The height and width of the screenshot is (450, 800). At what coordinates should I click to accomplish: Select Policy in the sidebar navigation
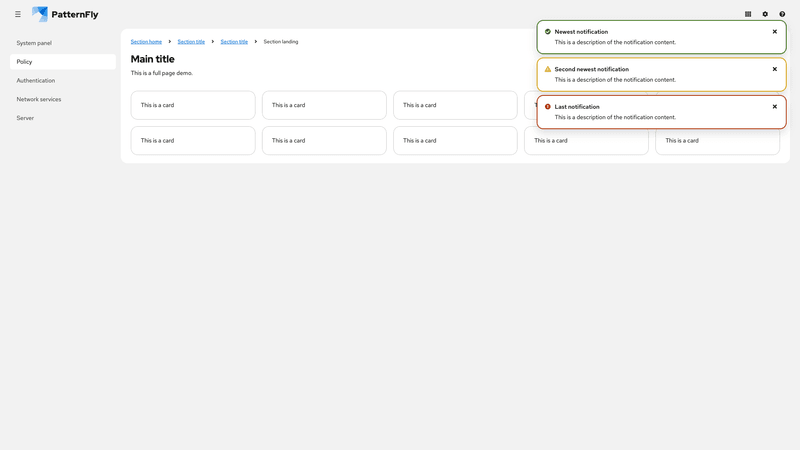[25, 62]
